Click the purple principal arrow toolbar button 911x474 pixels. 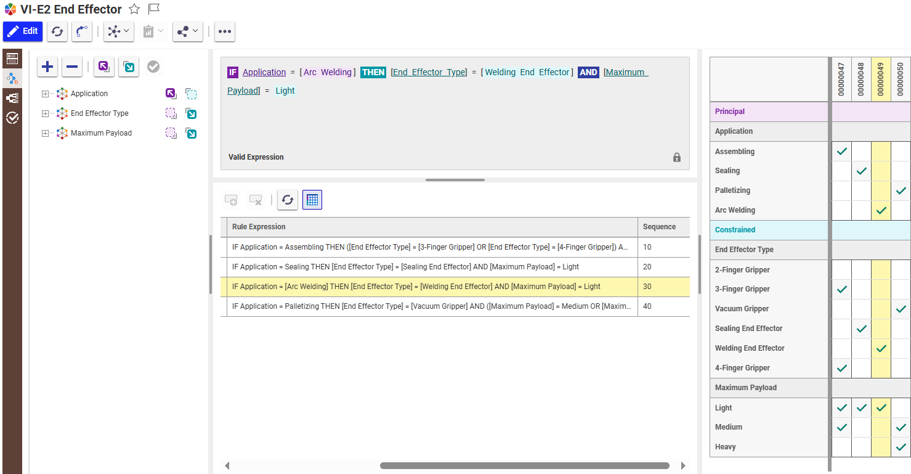[104, 67]
